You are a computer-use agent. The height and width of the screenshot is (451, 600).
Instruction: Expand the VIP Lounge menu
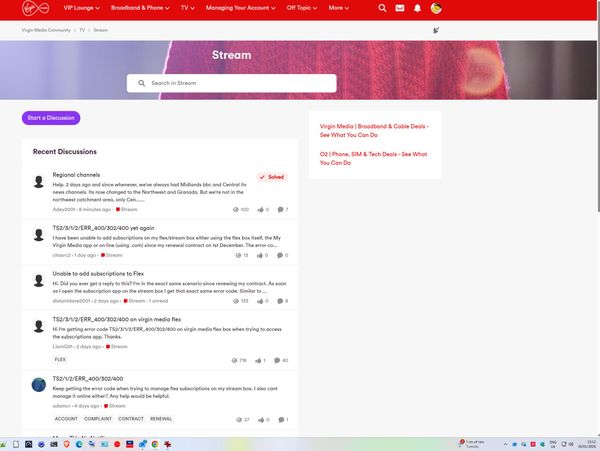pos(84,8)
